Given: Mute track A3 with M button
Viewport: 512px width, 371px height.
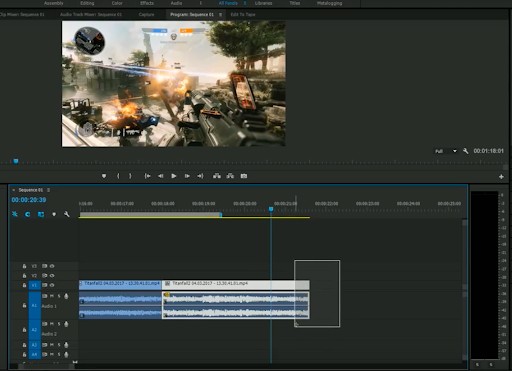Looking at the screenshot, I should tap(52, 345).
